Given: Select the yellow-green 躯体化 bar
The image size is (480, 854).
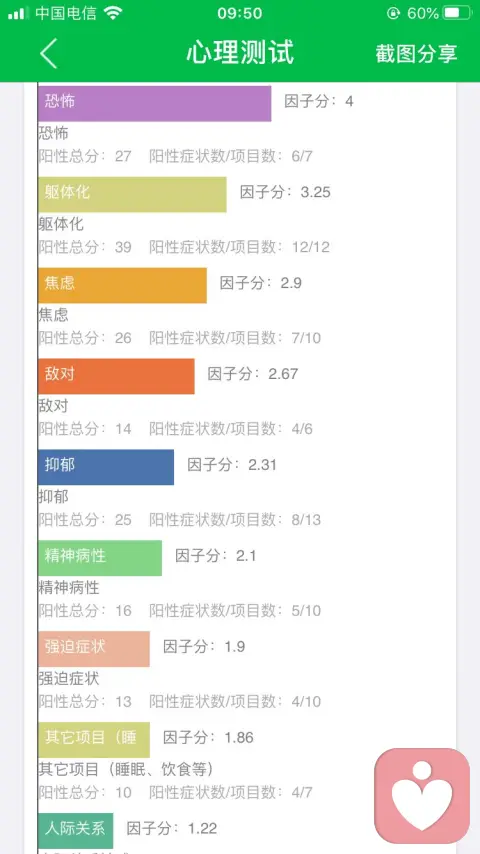Looking at the screenshot, I should [x=132, y=194].
